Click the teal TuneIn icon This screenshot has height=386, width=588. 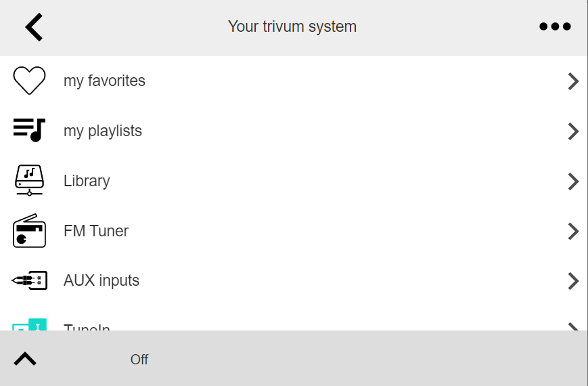coord(29,324)
